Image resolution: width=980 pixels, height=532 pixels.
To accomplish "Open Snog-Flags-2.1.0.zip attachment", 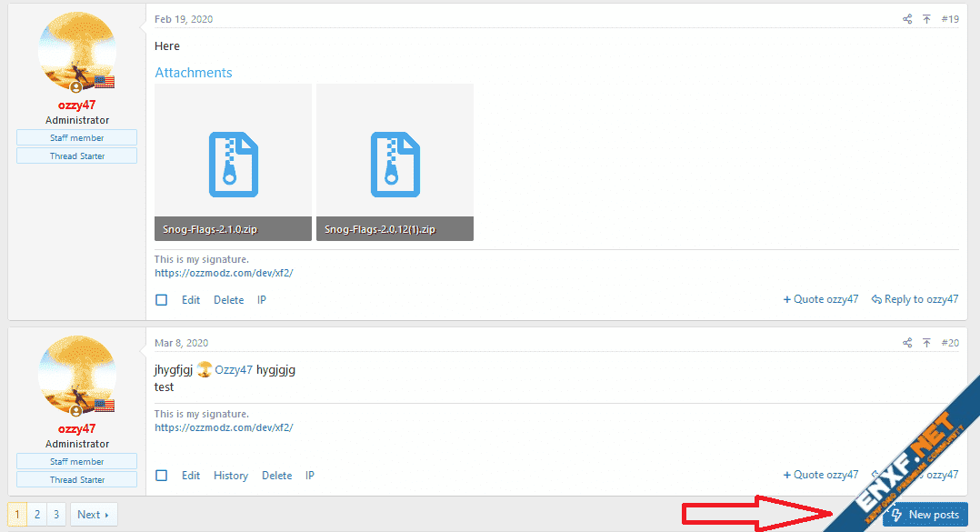I will click(x=233, y=163).
